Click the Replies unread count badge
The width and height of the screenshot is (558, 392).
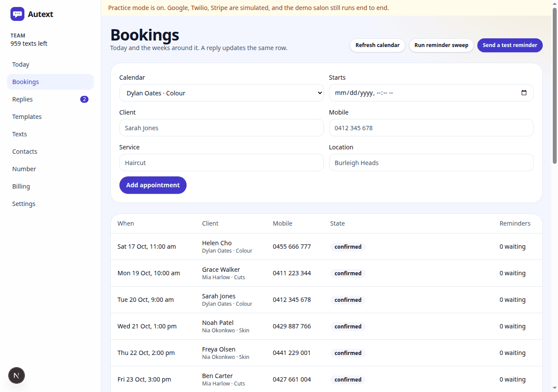click(x=84, y=99)
